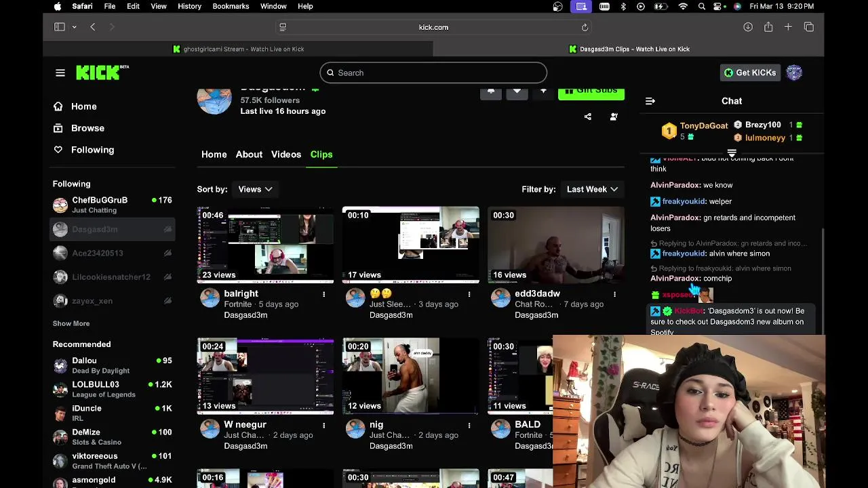Click the user settings icon near share
Image resolution: width=868 pixels, height=488 pixels.
pyautogui.click(x=614, y=117)
